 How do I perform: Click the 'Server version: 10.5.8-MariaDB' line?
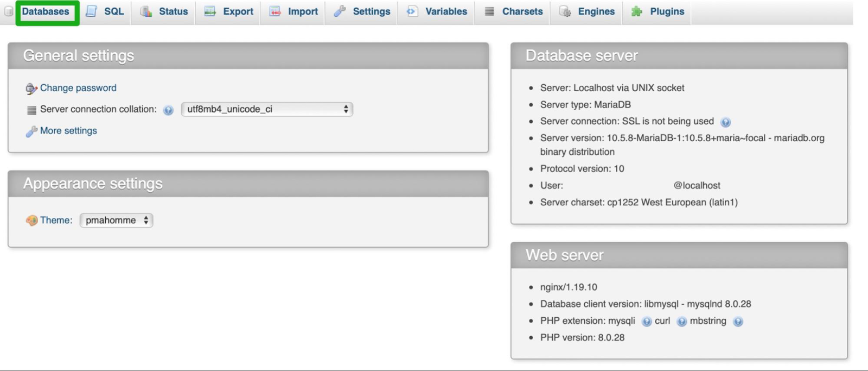(x=682, y=145)
